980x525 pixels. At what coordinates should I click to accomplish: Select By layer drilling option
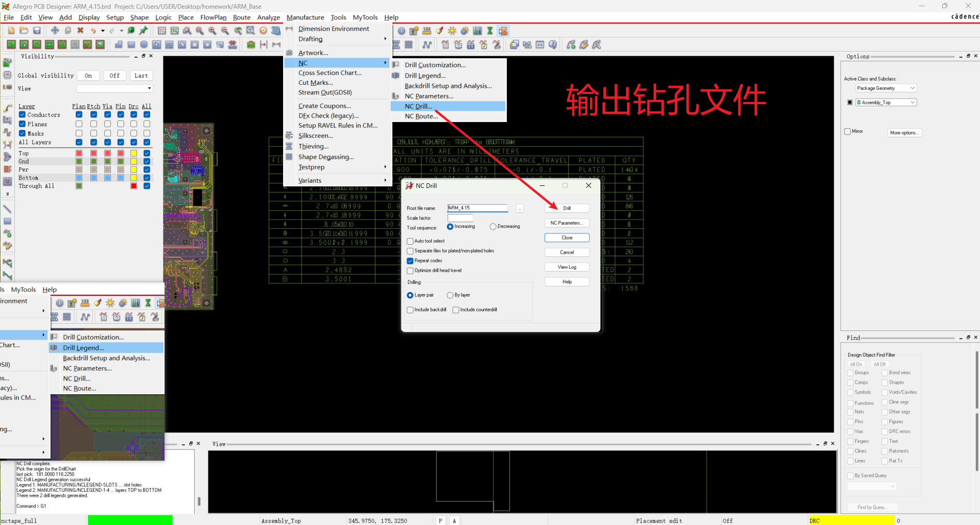click(x=450, y=295)
